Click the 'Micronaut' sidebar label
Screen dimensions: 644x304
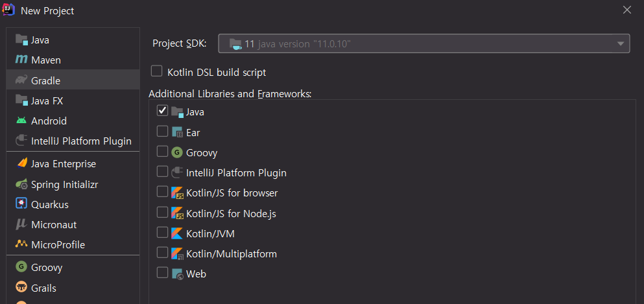pos(54,225)
